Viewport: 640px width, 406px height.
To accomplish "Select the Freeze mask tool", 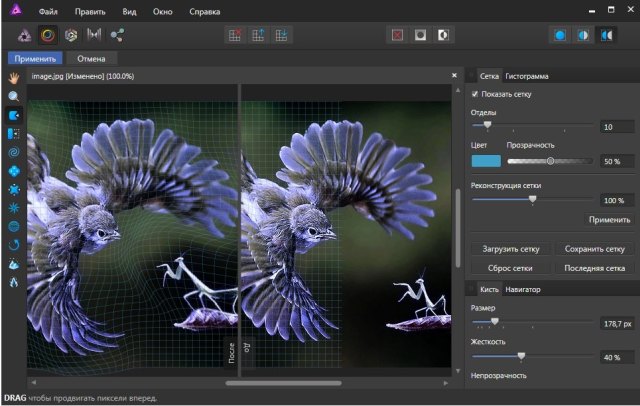I will point(14,264).
